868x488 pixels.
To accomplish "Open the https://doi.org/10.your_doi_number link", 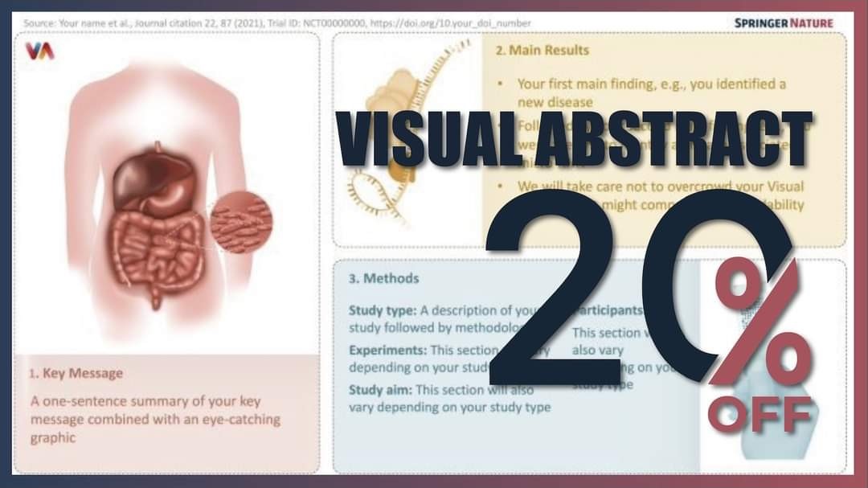I will tap(450, 23).
